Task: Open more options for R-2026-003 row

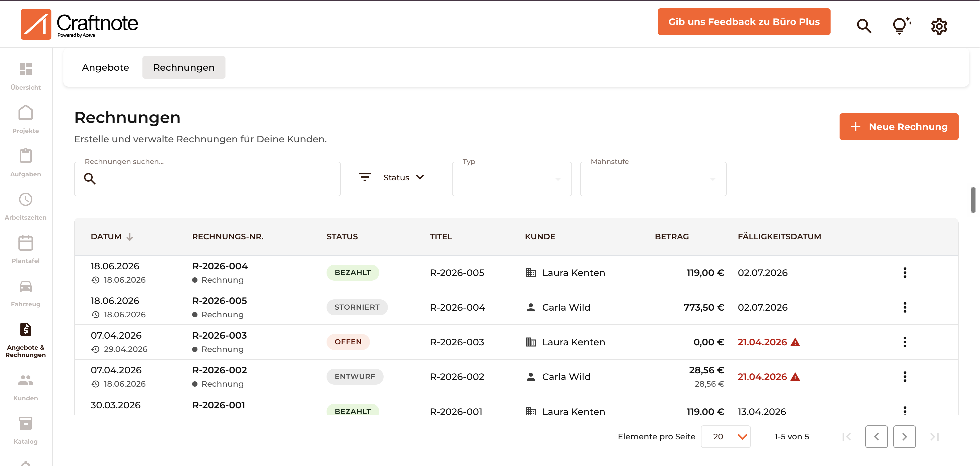Action: [905, 342]
